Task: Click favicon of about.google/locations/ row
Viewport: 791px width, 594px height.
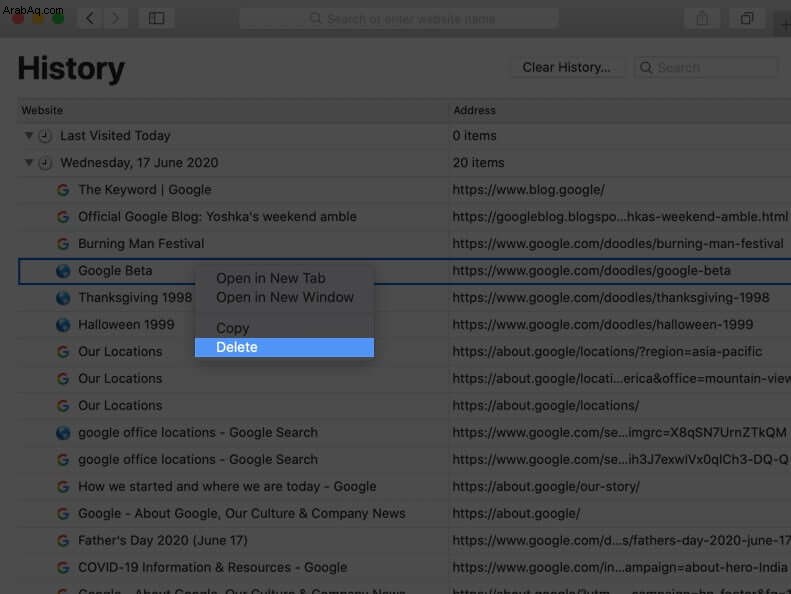Action: [63, 406]
